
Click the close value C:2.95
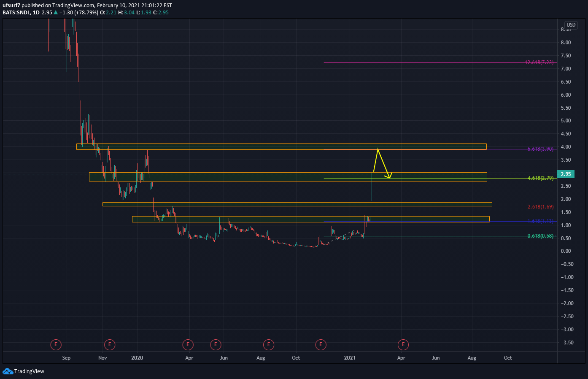pos(161,12)
